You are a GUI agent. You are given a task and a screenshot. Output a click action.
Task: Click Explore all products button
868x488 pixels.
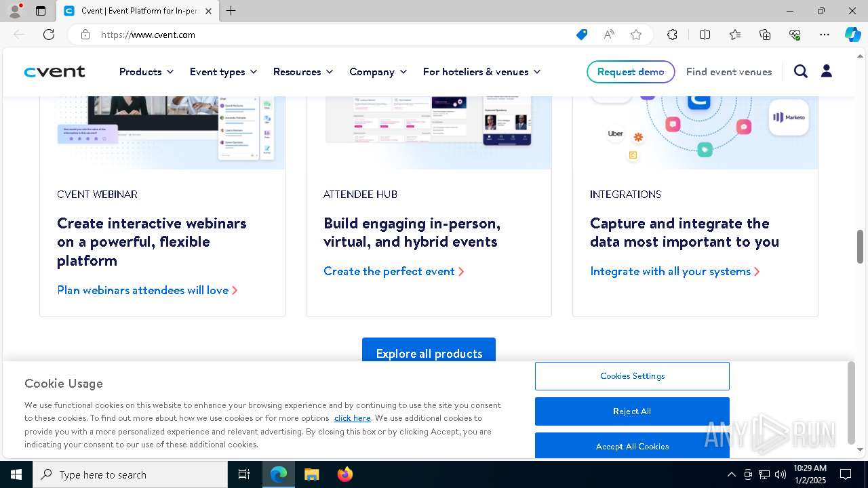click(429, 351)
